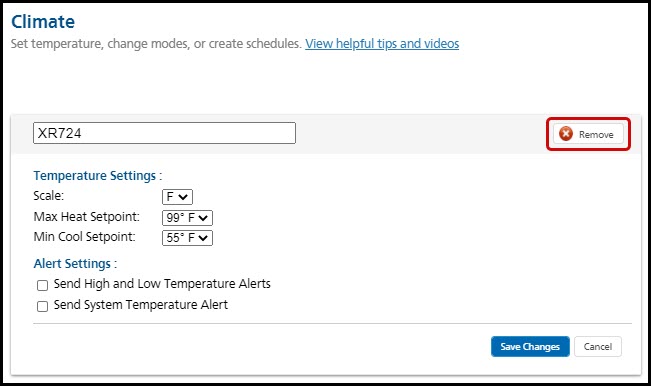This screenshot has width=651, height=386.
Task: Remove the XR724 thermostat
Action: (x=588, y=134)
